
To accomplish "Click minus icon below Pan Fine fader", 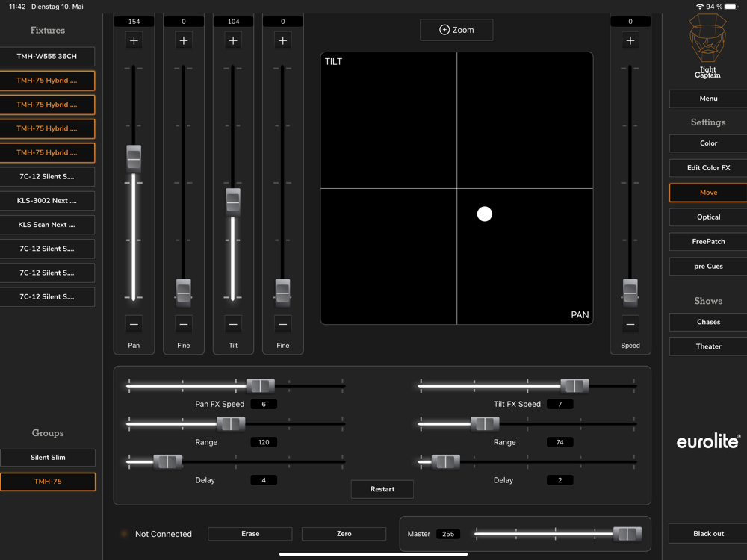I will click(184, 324).
